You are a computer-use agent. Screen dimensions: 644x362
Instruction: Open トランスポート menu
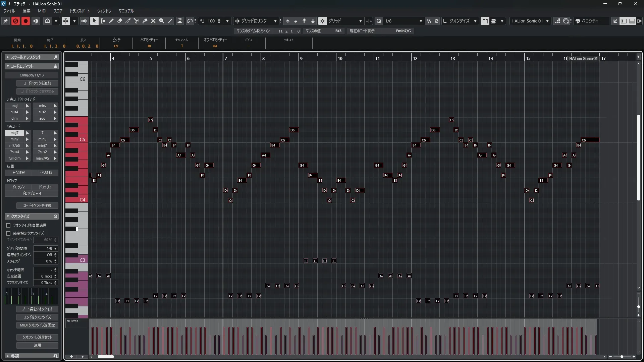[x=79, y=11]
